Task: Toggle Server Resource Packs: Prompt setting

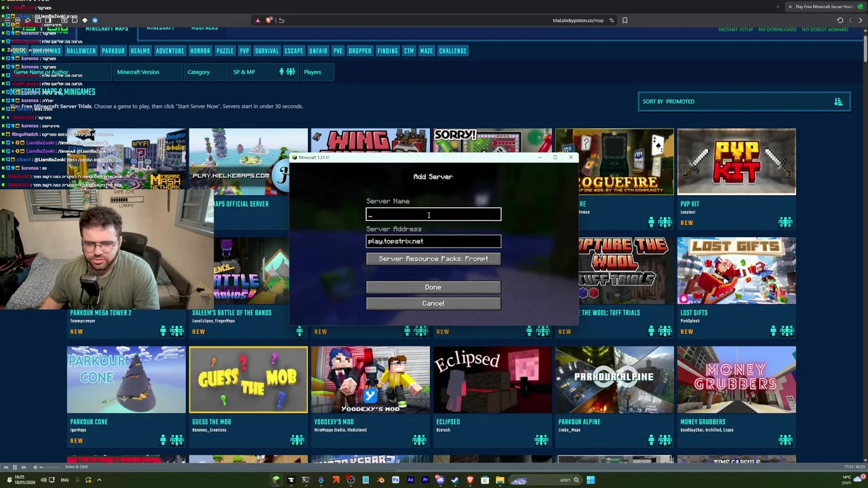Action: 433,259
